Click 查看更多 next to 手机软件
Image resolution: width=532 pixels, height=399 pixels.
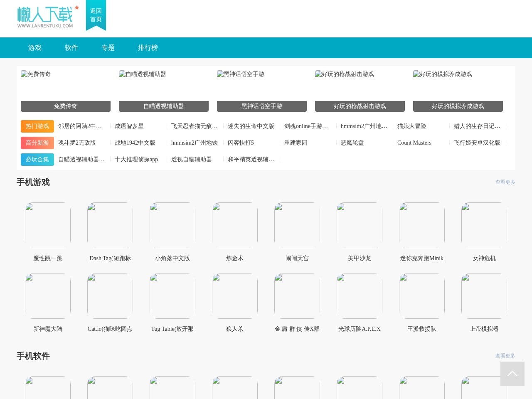pos(505,355)
